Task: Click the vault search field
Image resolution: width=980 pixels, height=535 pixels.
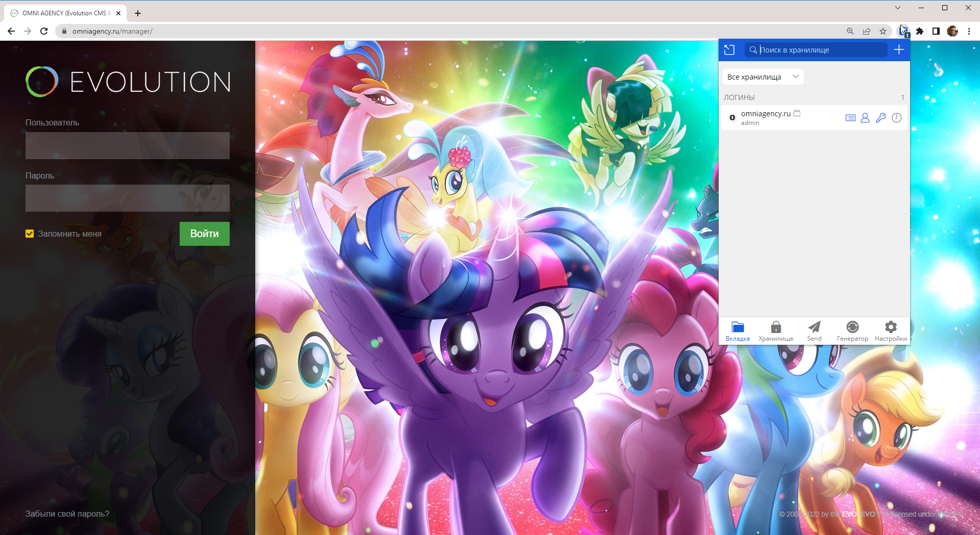Action: [x=816, y=50]
